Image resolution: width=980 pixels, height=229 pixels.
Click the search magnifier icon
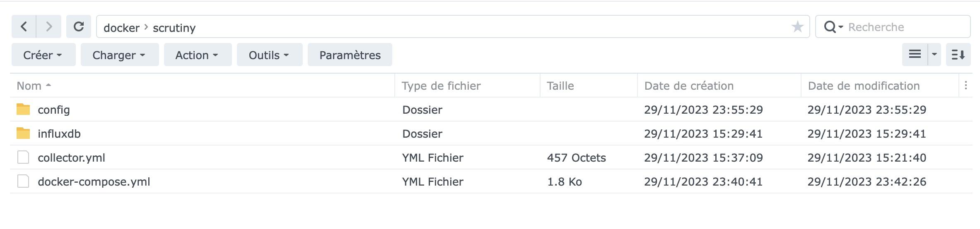pos(830,27)
